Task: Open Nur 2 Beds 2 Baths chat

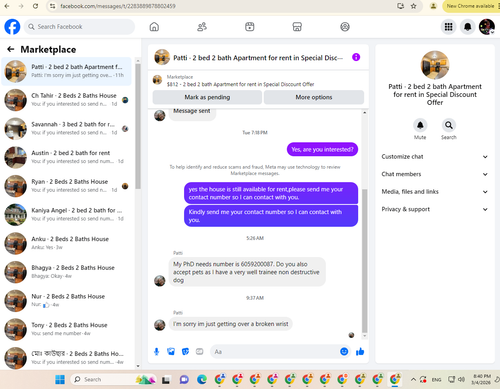Action: click(x=67, y=301)
